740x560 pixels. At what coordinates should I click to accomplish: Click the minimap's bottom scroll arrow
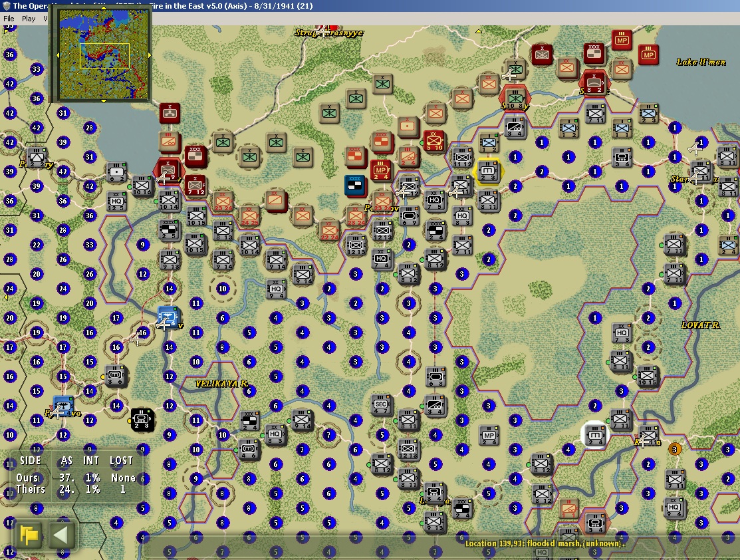point(103,100)
